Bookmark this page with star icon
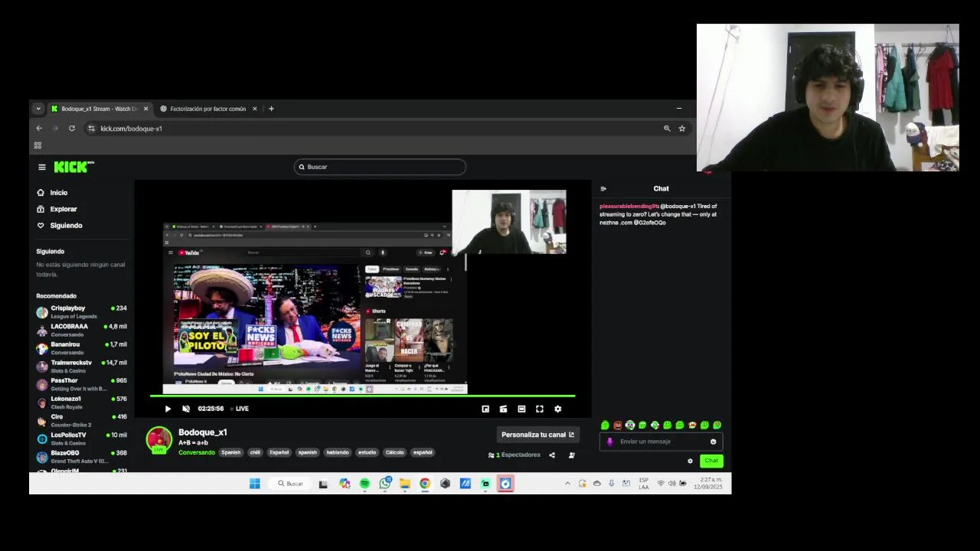Viewport: 980px width, 551px height. click(x=681, y=129)
